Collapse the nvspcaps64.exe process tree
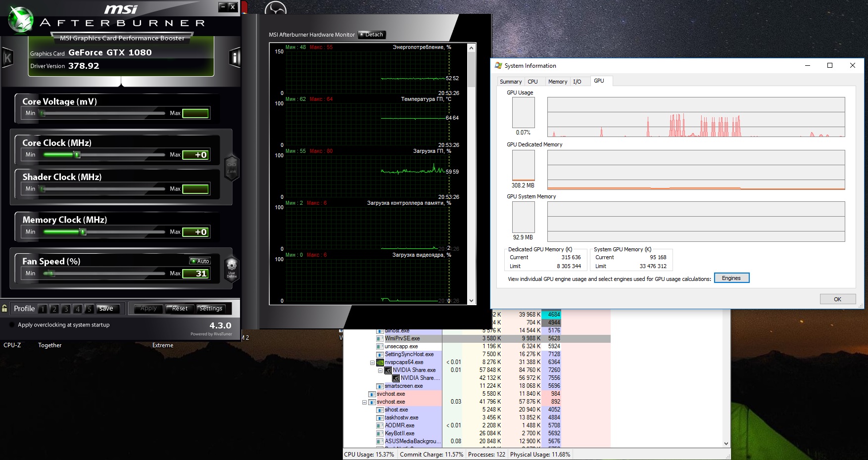 coord(372,363)
